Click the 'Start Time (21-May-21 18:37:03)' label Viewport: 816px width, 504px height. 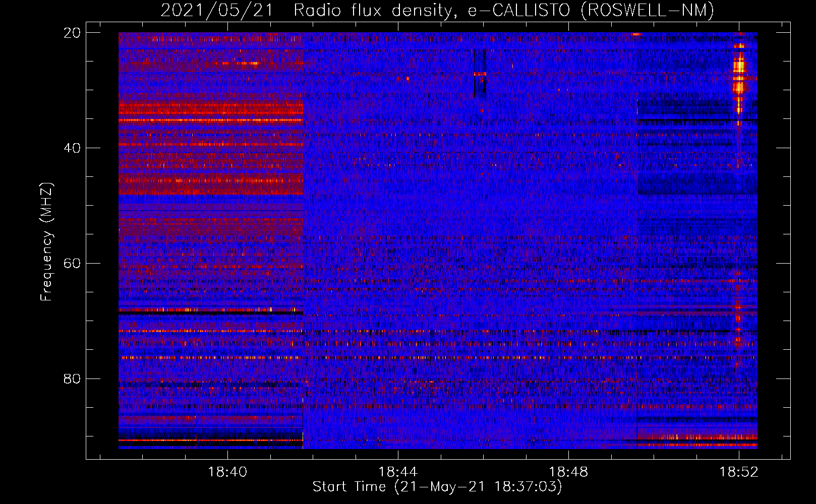437,487
